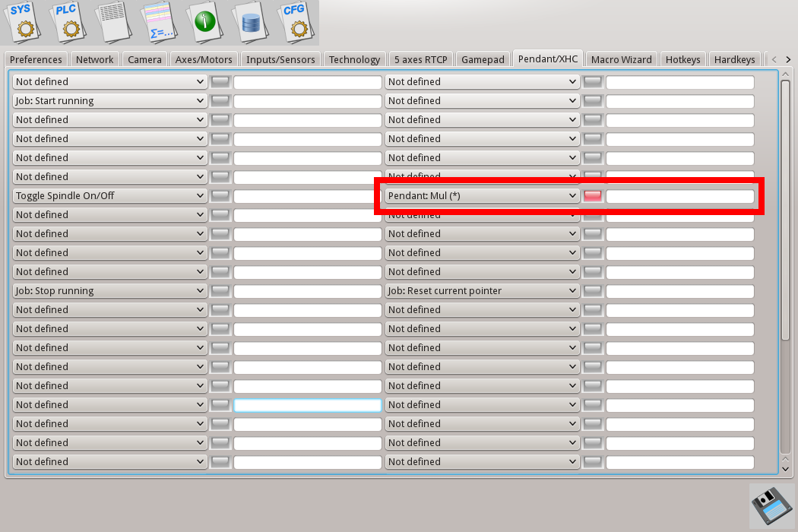Open the Pendant: Mul (*) dropdown
798x532 pixels.
483,196
